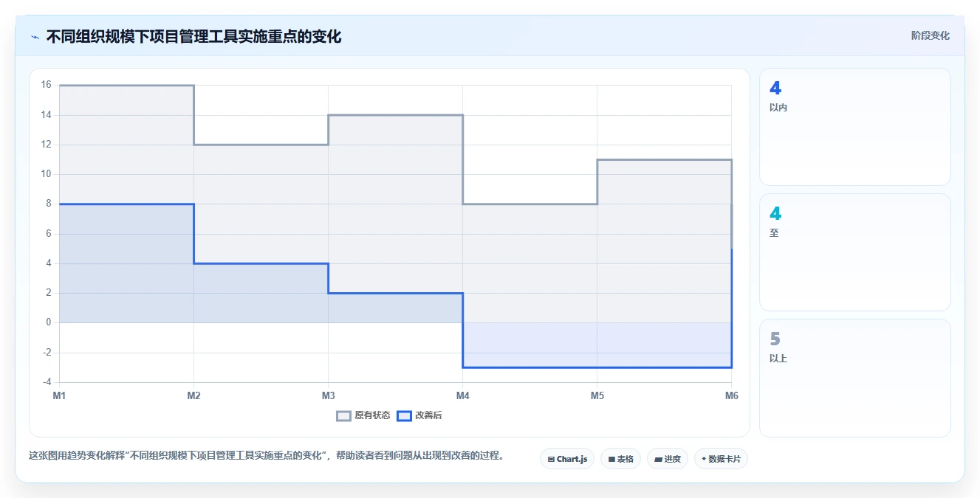Viewport: 980px width, 498px height.
Task: Select the 进度 tag
Action: coord(668,459)
